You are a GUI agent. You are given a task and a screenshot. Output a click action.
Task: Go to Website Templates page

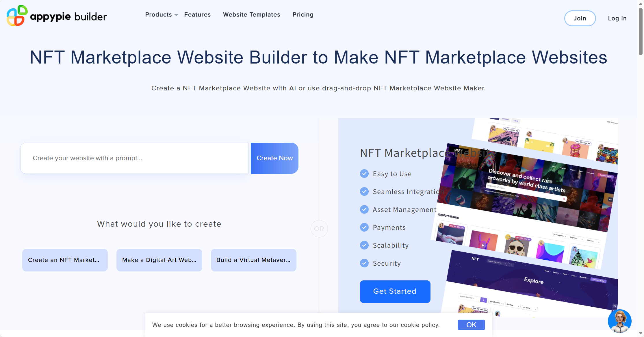coord(251,15)
